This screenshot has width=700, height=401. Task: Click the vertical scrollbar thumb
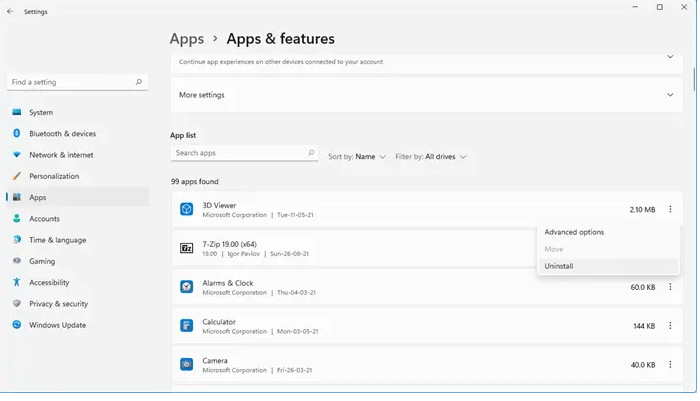694,79
